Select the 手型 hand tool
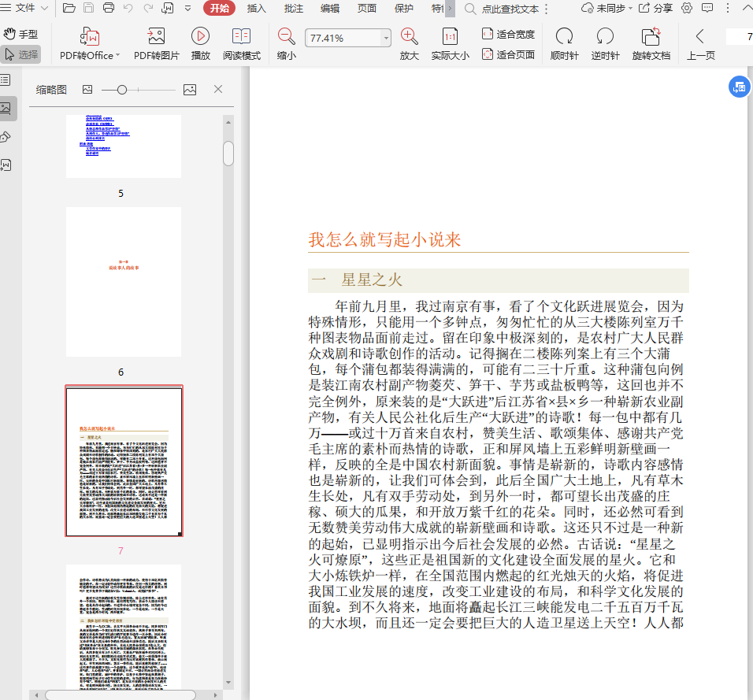Screen dimensions: 753x700 [x=20, y=34]
